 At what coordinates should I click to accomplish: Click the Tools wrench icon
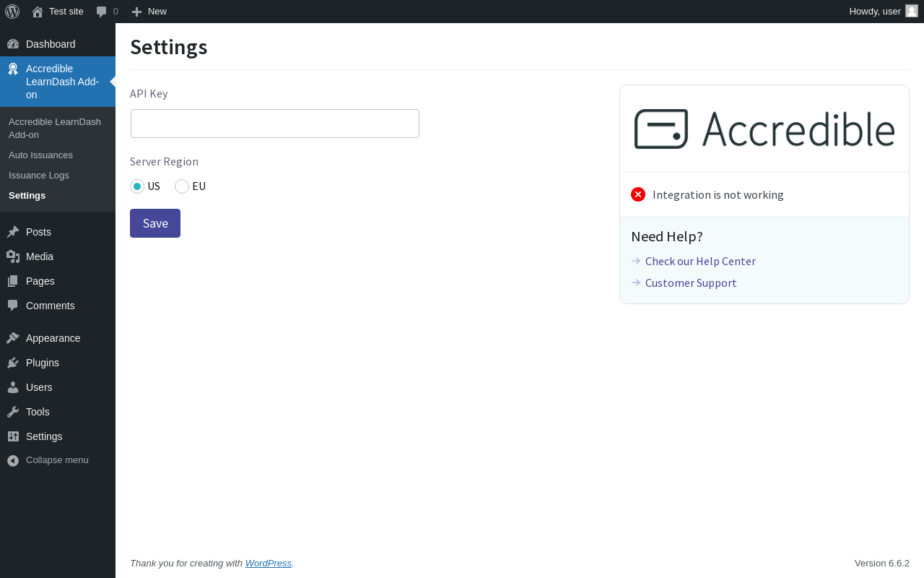pos(13,412)
